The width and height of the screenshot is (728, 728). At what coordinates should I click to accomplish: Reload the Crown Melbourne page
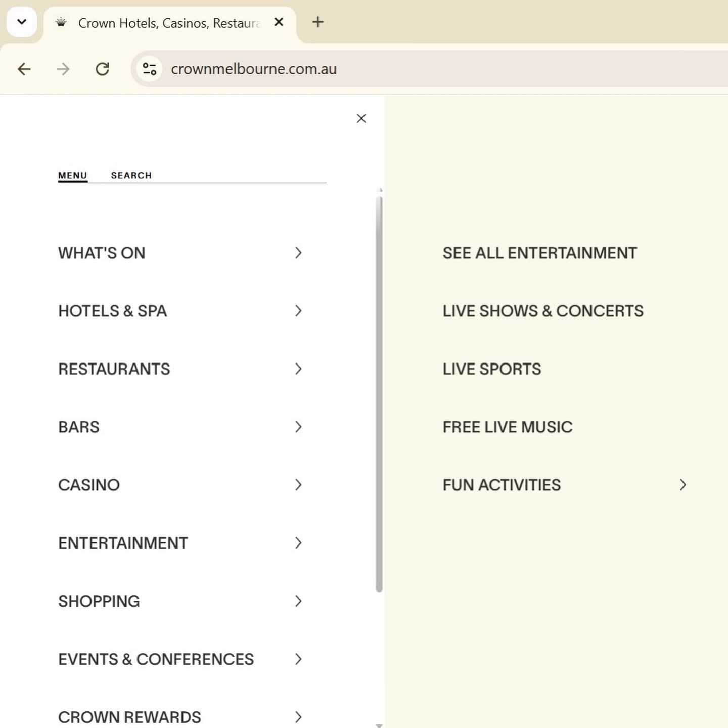click(103, 69)
